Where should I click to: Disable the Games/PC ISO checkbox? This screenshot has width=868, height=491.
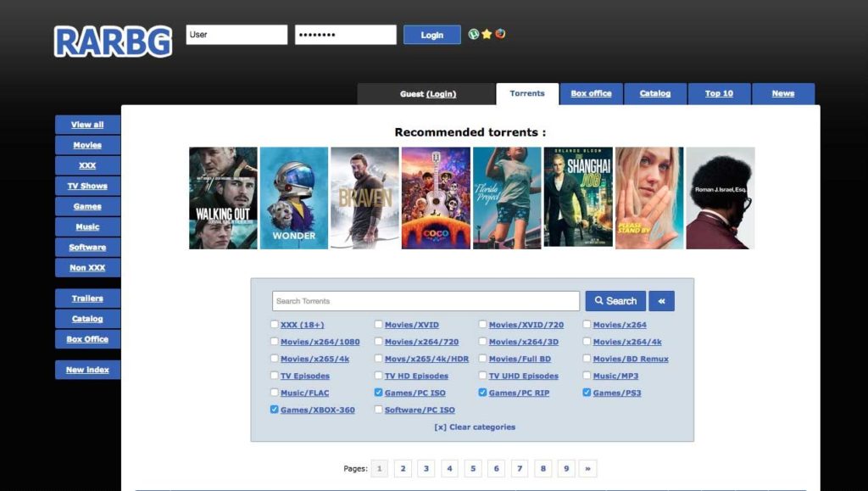(x=378, y=393)
